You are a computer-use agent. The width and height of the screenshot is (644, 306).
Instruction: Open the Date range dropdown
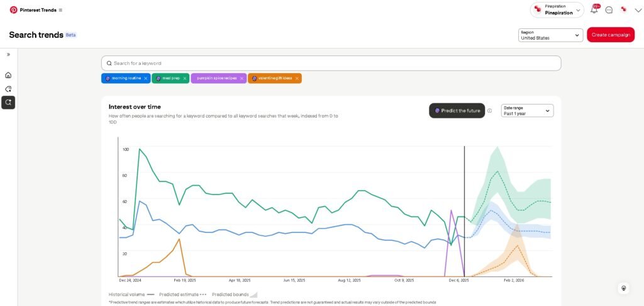[x=528, y=111]
